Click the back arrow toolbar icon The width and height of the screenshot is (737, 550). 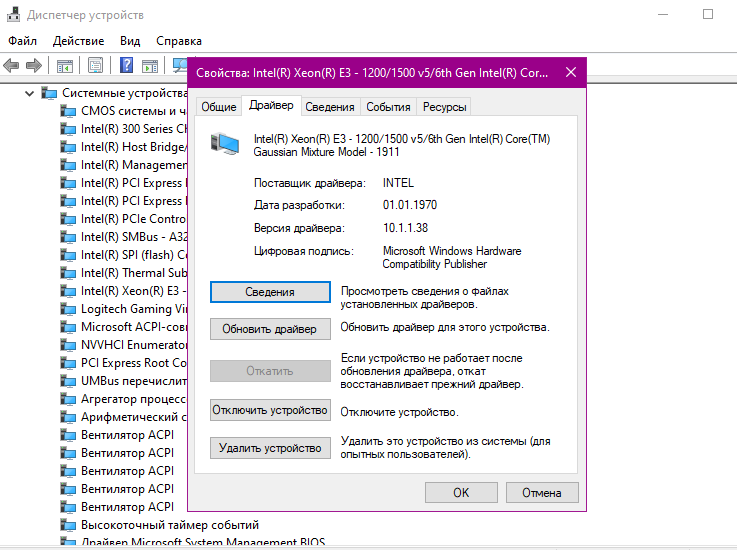11,65
